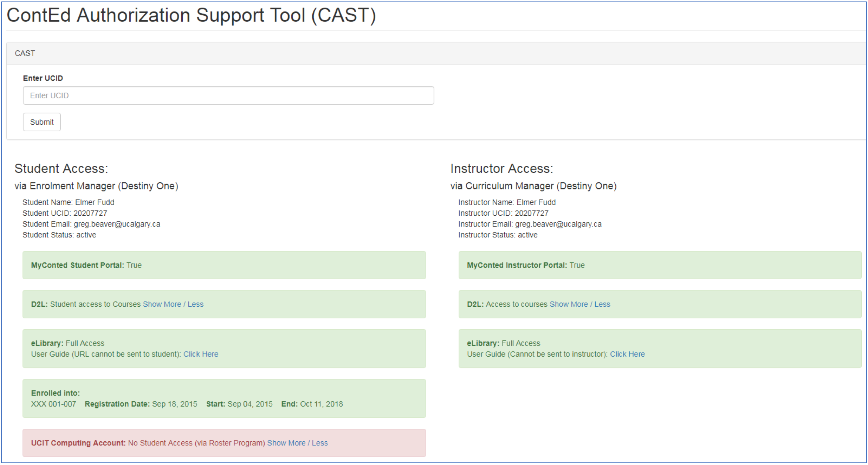
Task: Select the MyConted Student Portal status box
Action: [224, 265]
